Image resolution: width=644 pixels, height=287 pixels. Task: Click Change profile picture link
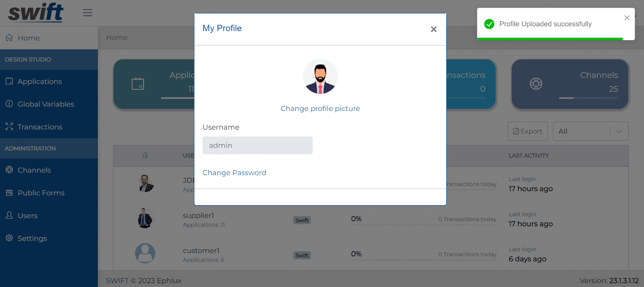320,108
